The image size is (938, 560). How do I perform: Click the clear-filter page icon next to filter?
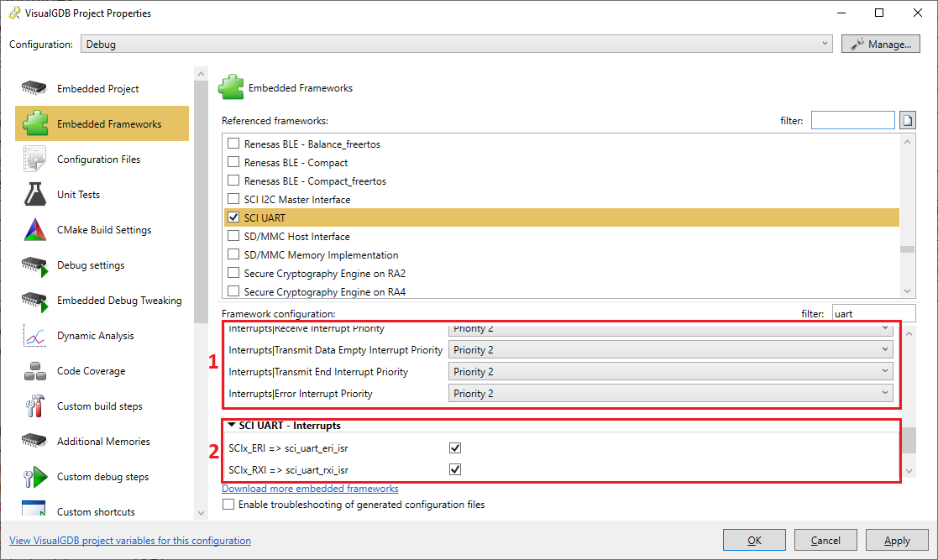pos(908,120)
